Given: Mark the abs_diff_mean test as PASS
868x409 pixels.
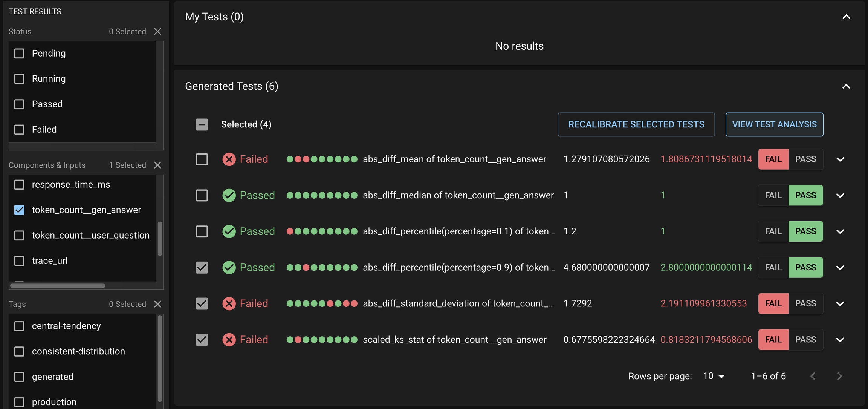Looking at the screenshot, I should click(805, 159).
